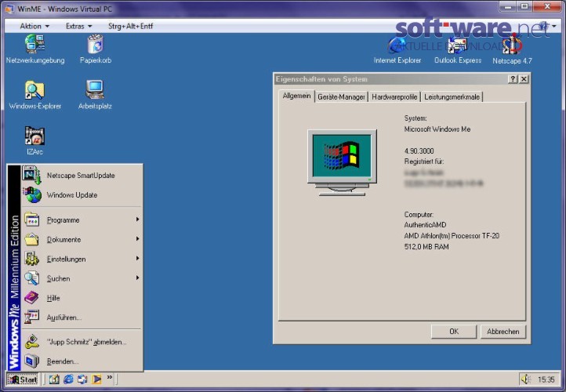The width and height of the screenshot is (566, 392).
Task: Choose Beenden... from the Start menu
Action: (x=82, y=361)
